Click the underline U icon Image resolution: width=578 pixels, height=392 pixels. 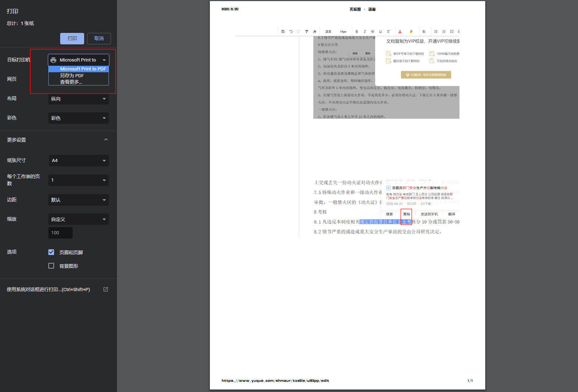(x=380, y=31)
